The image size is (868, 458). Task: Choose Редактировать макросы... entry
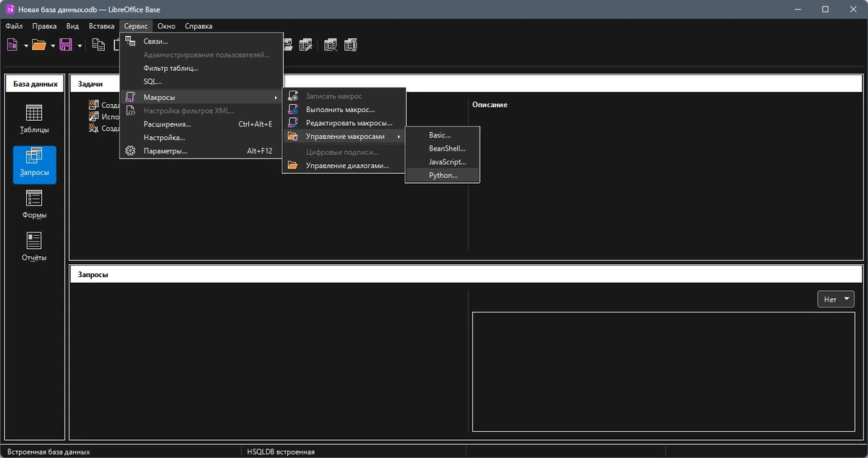coord(344,123)
